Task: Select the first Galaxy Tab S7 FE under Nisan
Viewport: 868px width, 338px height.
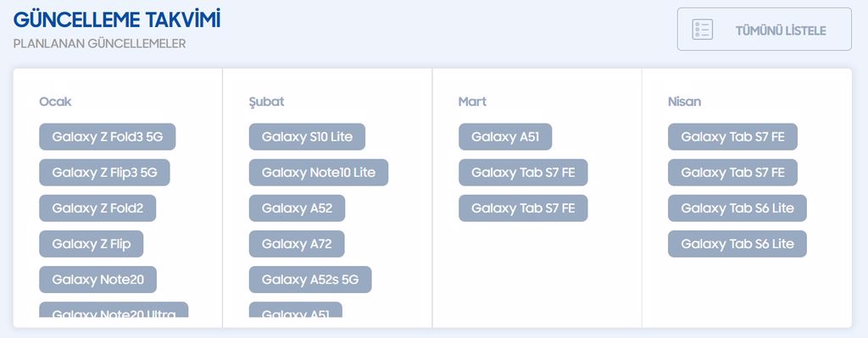Action: 732,136
